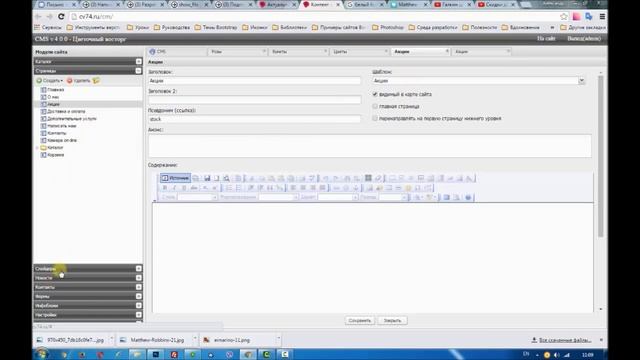Click the select-all grid icon in editor toolbar
Viewport: 640px width, 360px height.
[x=368, y=178]
